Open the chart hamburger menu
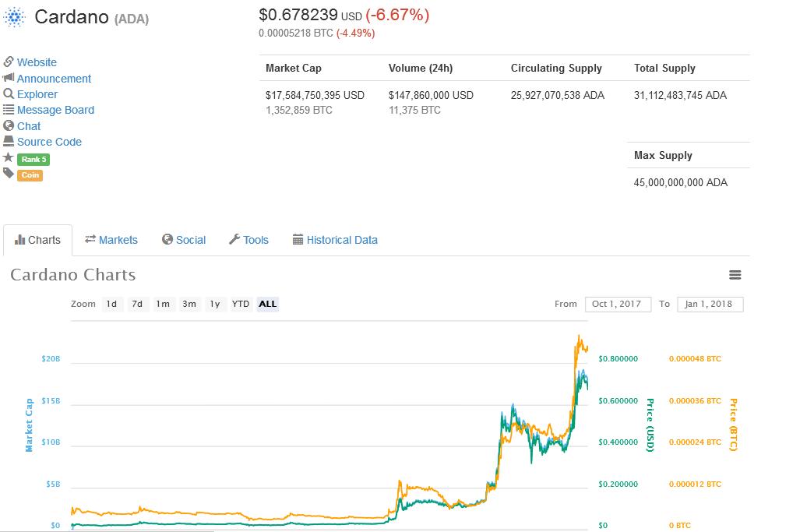The image size is (807, 532). pyautogui.click(x=735, y=275)
